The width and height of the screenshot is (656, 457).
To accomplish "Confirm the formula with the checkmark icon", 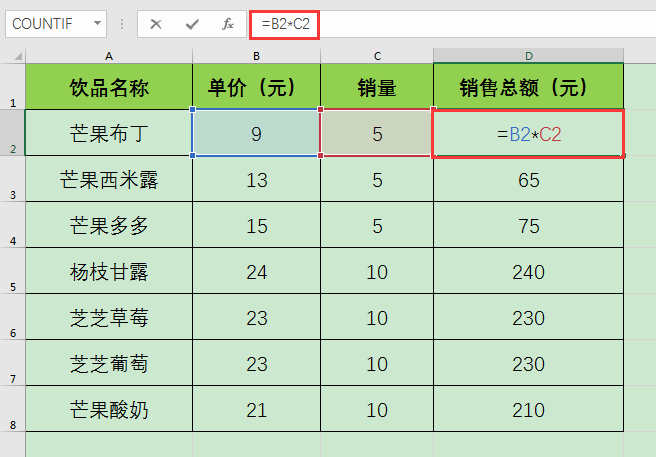I will pyautogui.click(x=192, y=24).
